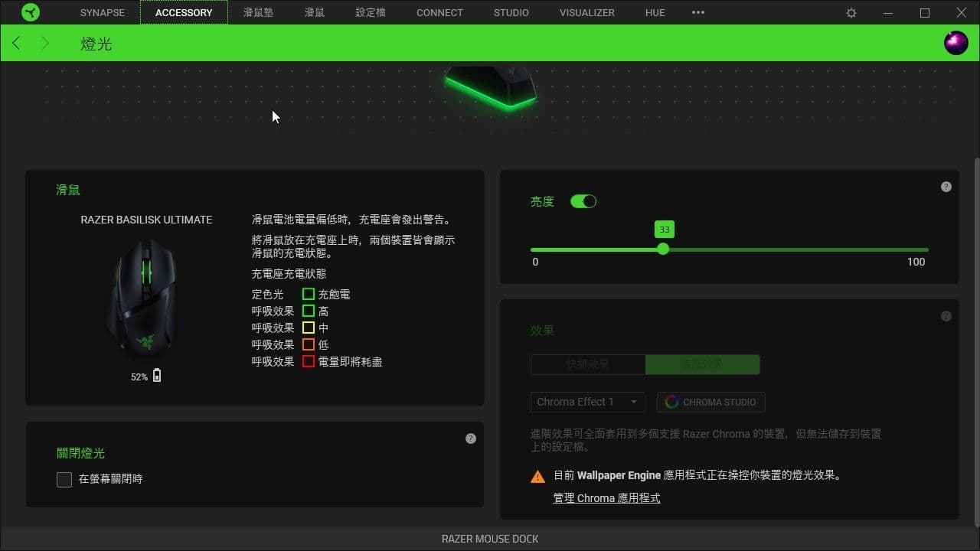Click the red 電量即將耗盡 swatch
Viewport: 980px width, 551px height.
pyautogui.click(x=309, y=361)
